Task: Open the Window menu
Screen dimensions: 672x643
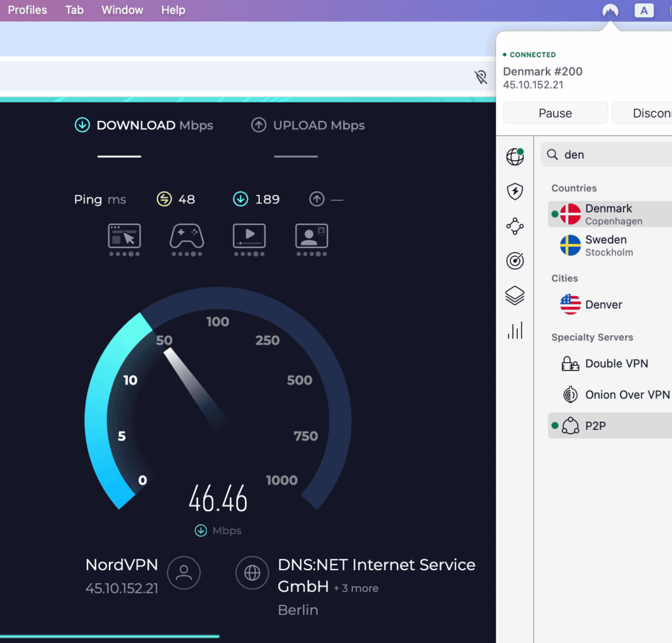Action: tap(122, 10)
